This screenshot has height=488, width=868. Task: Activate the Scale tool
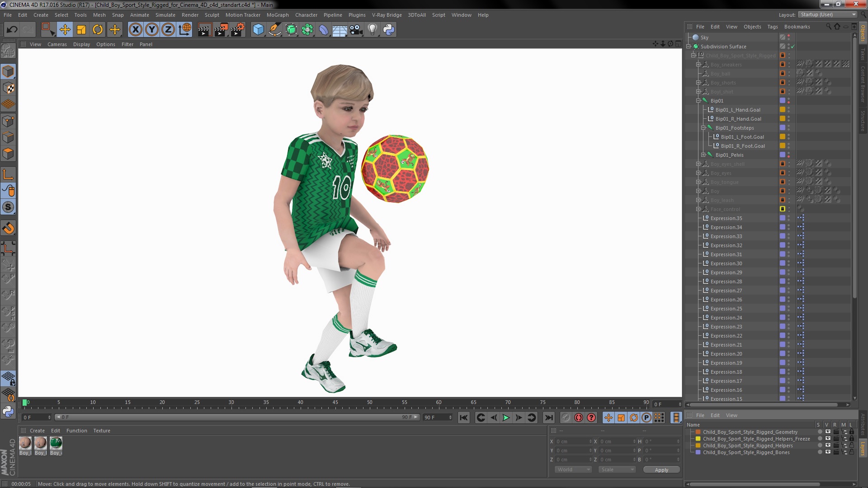(x=81, y=30)
